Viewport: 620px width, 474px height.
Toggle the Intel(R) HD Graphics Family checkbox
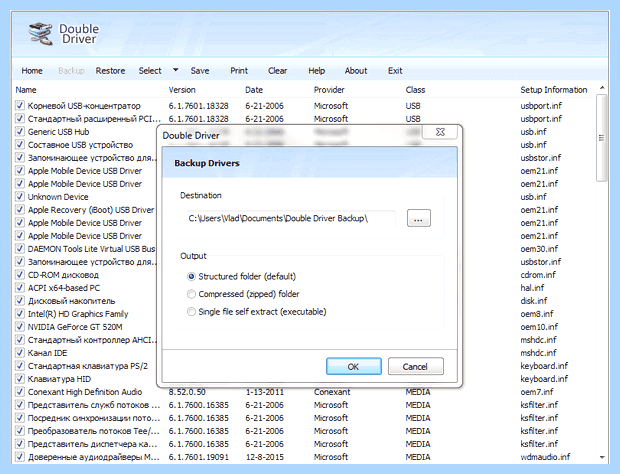pyautogui.click(x=20, y=313)
